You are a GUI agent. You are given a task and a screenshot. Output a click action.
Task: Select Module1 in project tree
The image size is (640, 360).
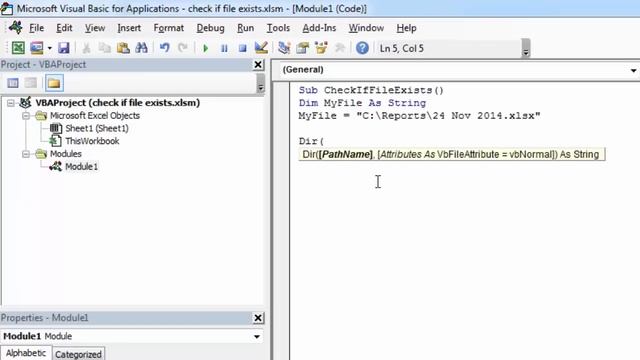click(x=81, y=167)
